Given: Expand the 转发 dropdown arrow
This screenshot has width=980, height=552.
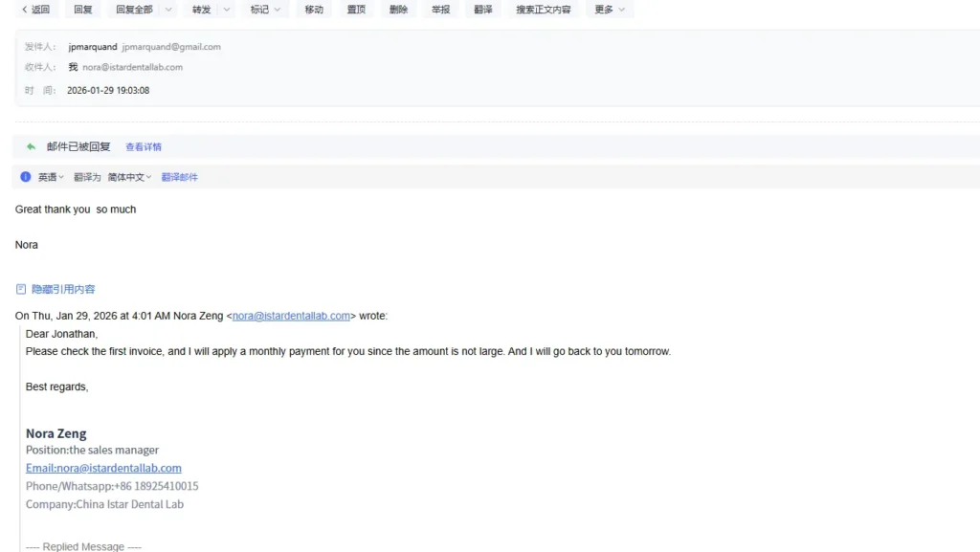Looking at the screenshot, I should point(226,10).
